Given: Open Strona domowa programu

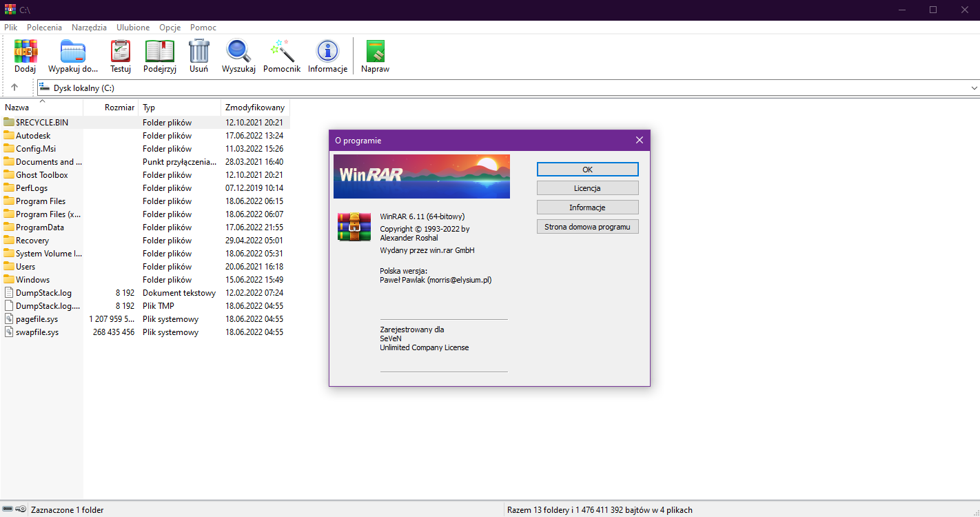Looking at the screenshot, I should (x=588, y=227).
